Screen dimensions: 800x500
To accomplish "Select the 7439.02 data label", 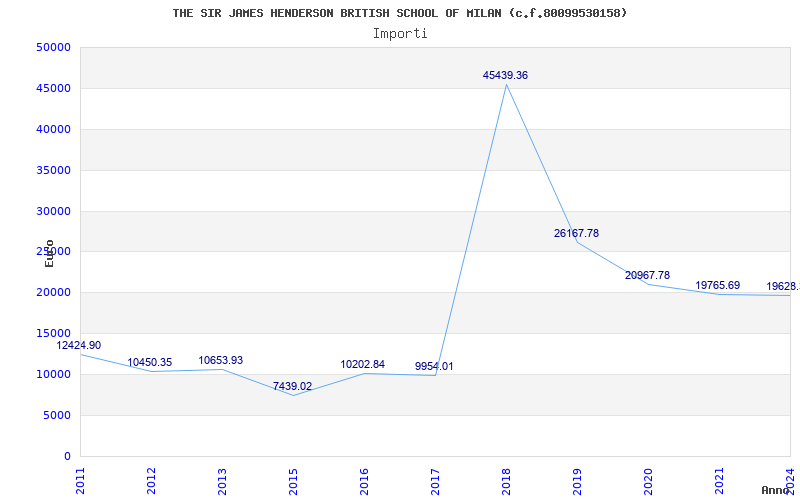I will point(292,387).
